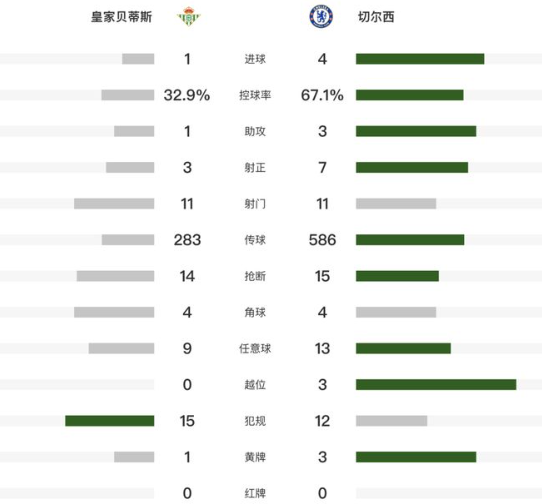Click the 586 passes value
542x504 pixels.
322,240
